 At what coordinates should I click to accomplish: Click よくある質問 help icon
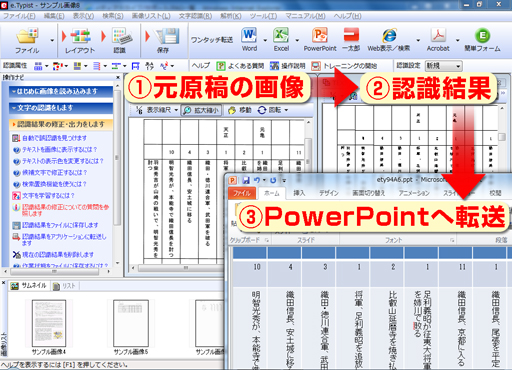[x=240, y=66]
